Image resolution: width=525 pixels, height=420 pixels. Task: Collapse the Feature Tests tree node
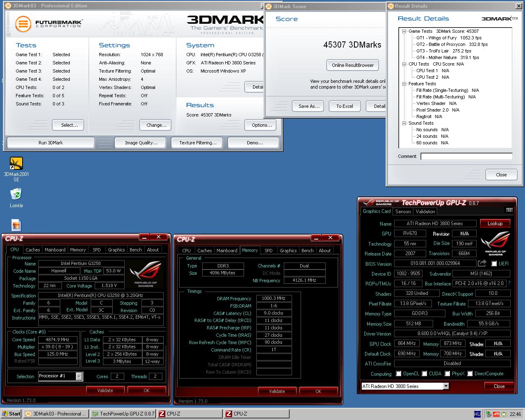click(404, 84)
